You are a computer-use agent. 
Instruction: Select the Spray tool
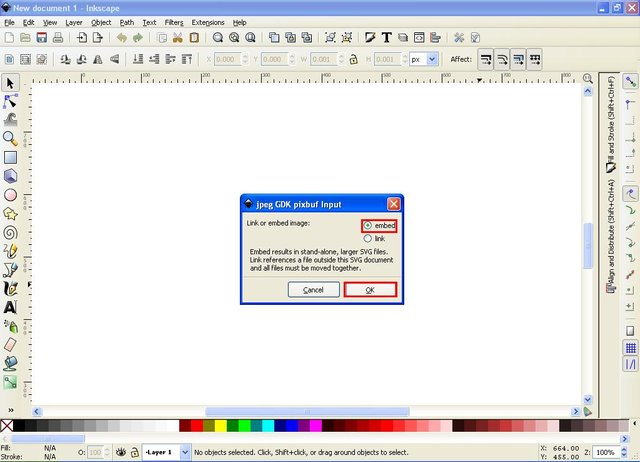[10, 326]
